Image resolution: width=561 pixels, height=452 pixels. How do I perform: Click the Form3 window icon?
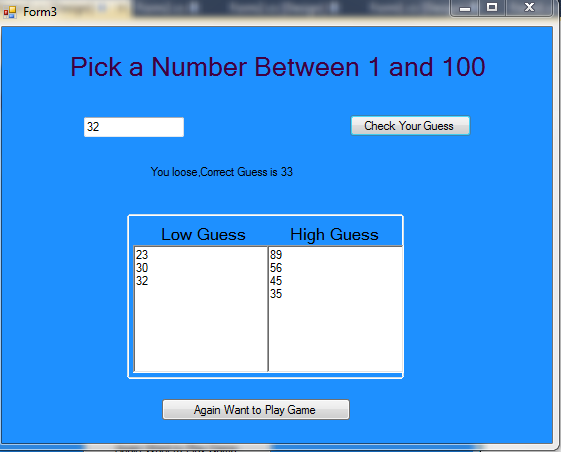pyautogui.click(x=10, y=12)
